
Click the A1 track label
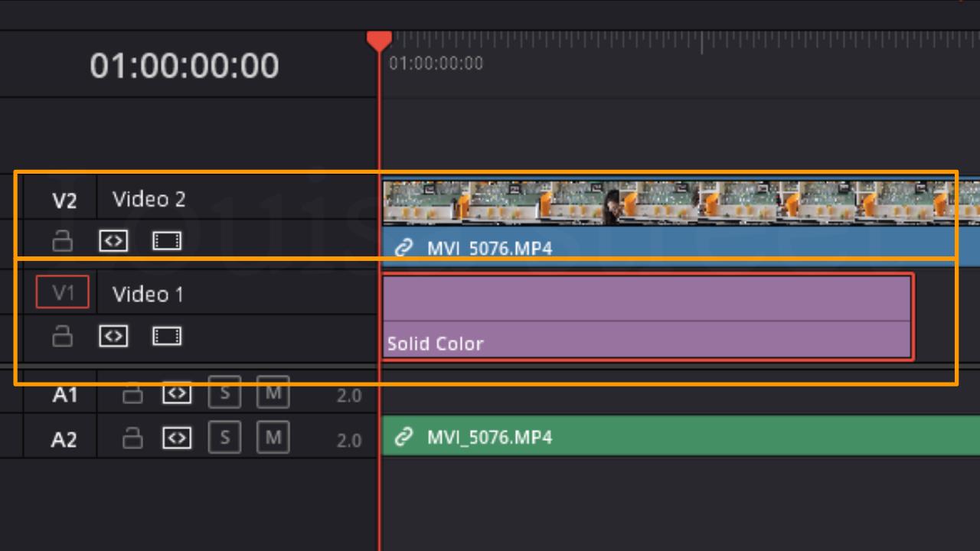pos(65,395)
